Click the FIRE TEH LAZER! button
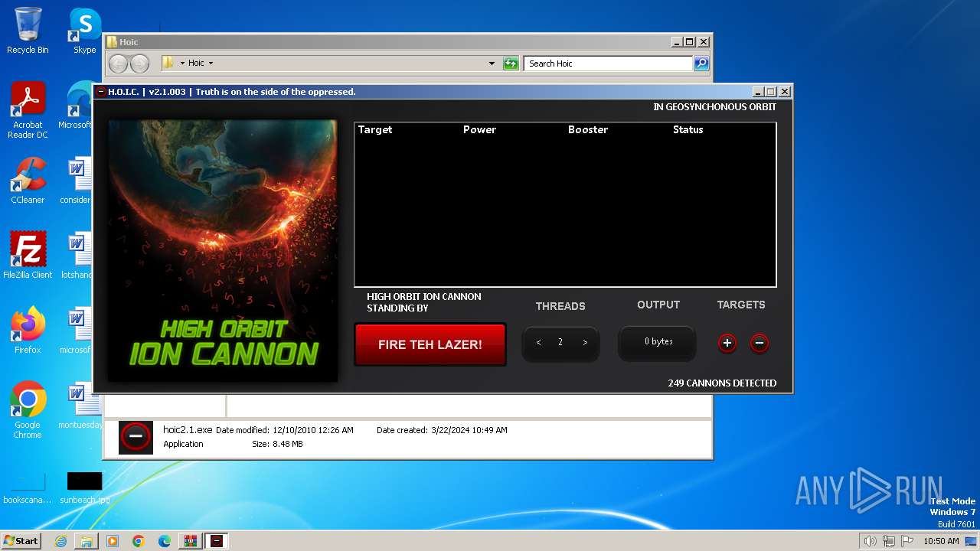The height and width of the screenshot is (551, 980). (430, 344)
